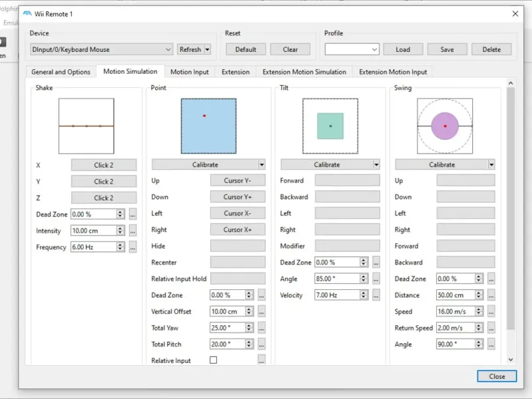Click the Refresh button
Screen dimensions: 532x399
click(x=190, y=49)
